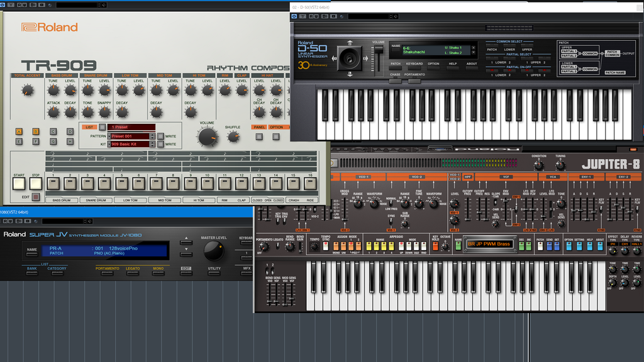
Task: Click the TR-909 SHUFFLE knob
Action: 233,137
